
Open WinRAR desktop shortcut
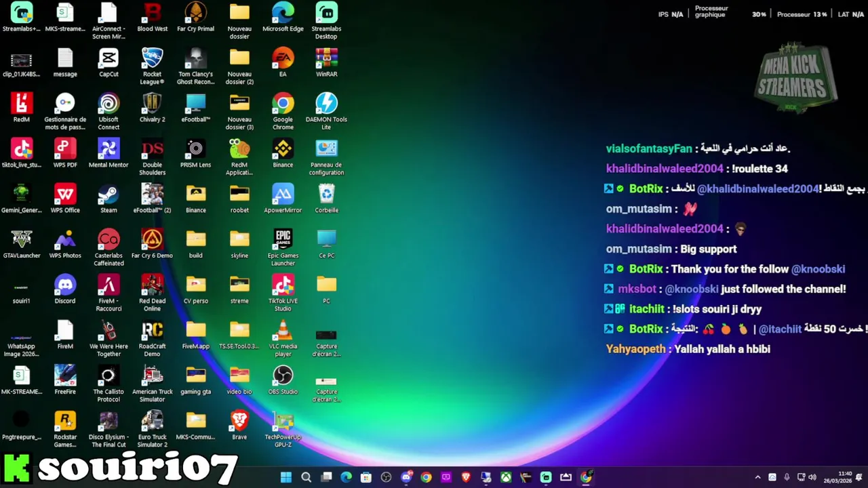coord(326,63)
